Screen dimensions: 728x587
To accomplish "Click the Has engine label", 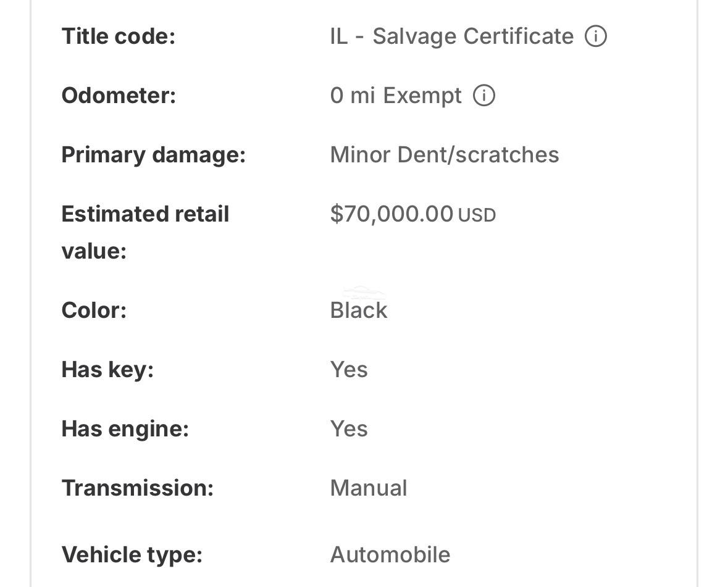I will click(125, 429).
